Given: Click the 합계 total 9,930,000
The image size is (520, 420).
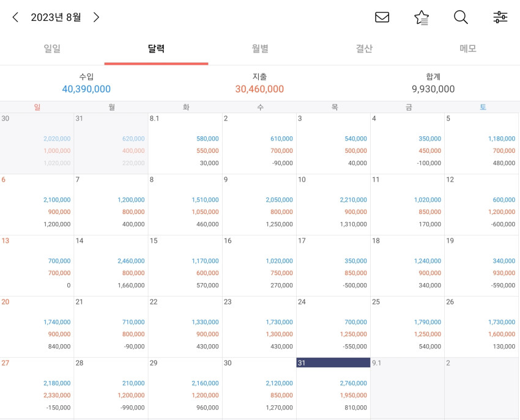Looking at the screenshot, I should pos(433,89).
